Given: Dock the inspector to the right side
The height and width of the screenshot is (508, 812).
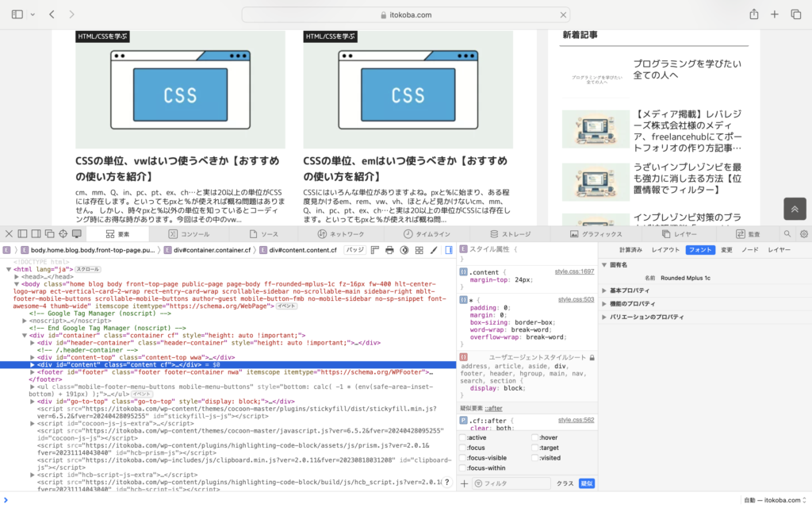Looking at the screenshot, I should pyautogui.click(x=36, y=234).
